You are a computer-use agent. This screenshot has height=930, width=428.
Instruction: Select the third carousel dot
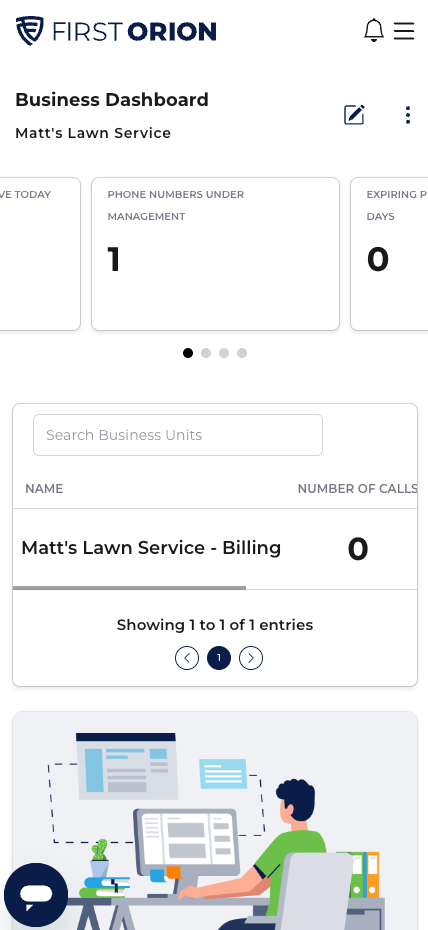[223, 353]
